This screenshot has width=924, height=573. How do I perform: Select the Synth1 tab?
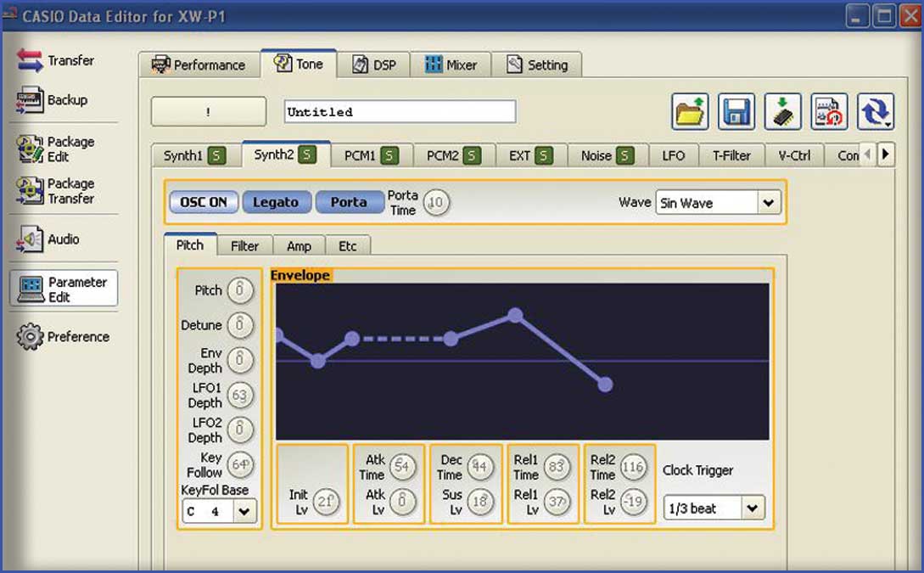coord(196,155)
